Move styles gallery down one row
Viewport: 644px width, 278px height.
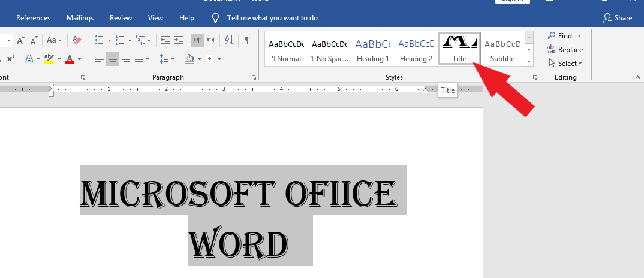(x=529, y=49)
